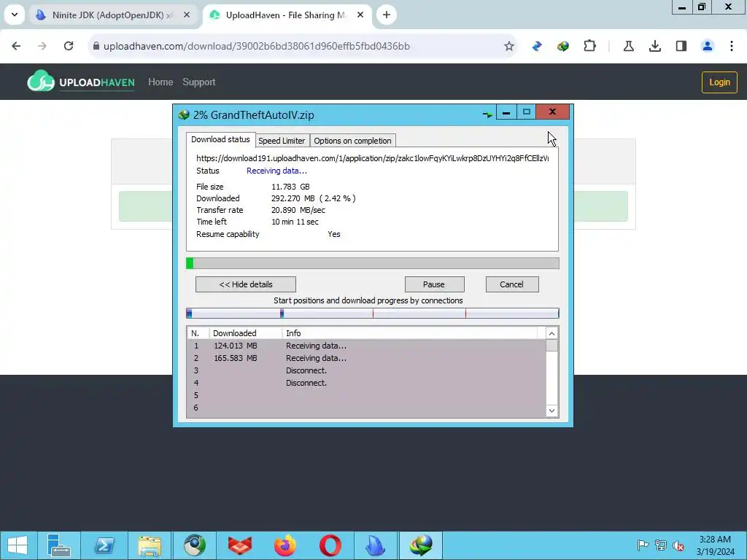Click the connections progress bar

[x=373, y=314]
